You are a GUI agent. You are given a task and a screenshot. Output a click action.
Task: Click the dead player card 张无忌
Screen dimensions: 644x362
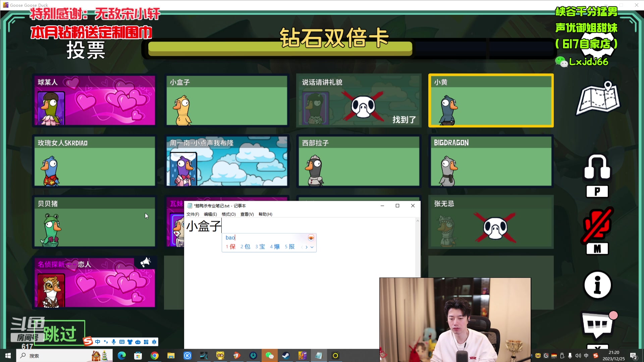click(491, 222)
